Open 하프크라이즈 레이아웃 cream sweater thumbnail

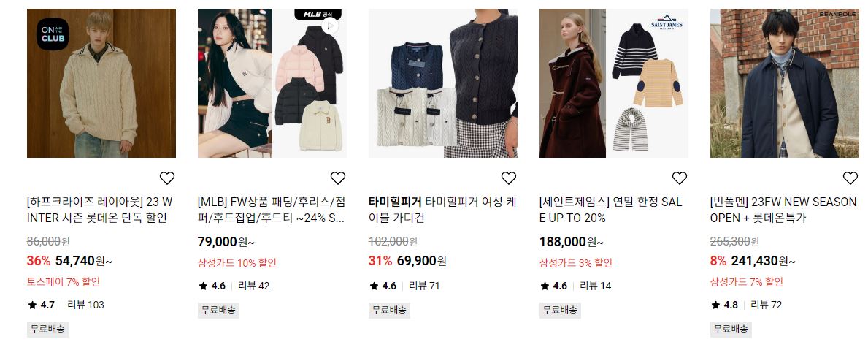click(101, 83)
